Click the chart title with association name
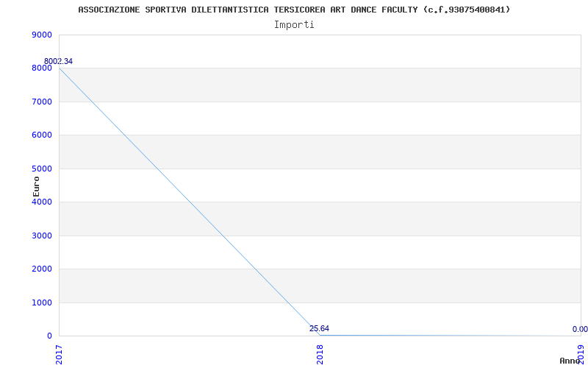The image size is (588, 368). [294, 10]
